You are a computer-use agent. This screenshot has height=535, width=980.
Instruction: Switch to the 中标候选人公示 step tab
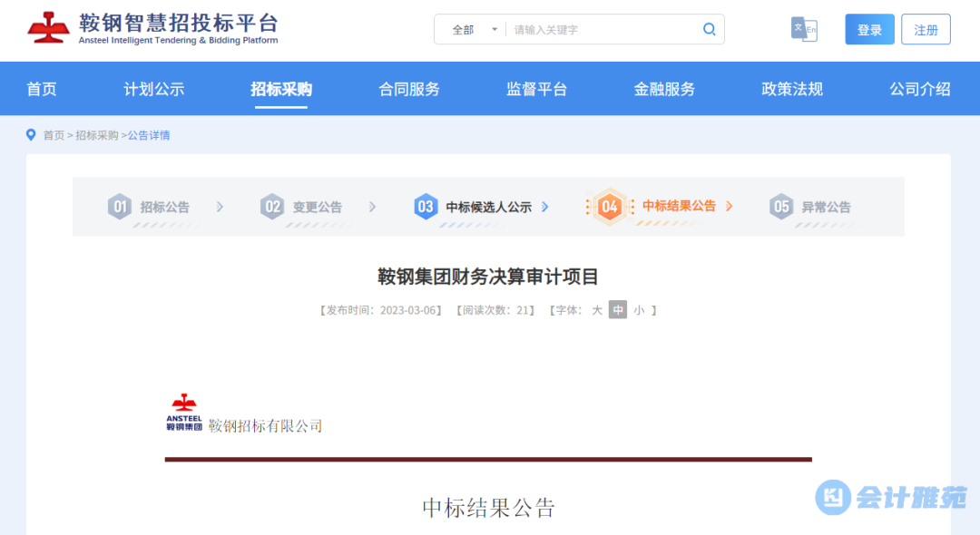click(x=489, y=208)
